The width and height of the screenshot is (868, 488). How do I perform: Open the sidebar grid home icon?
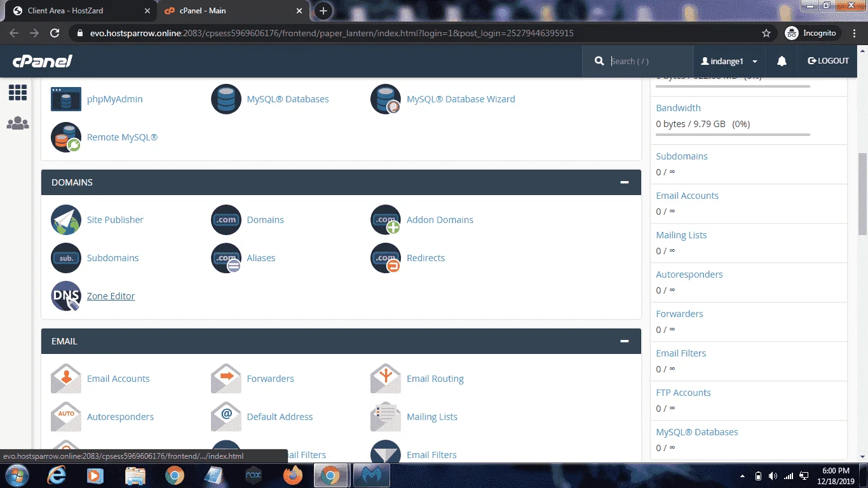pyautogui.click(x=18, y=93)
